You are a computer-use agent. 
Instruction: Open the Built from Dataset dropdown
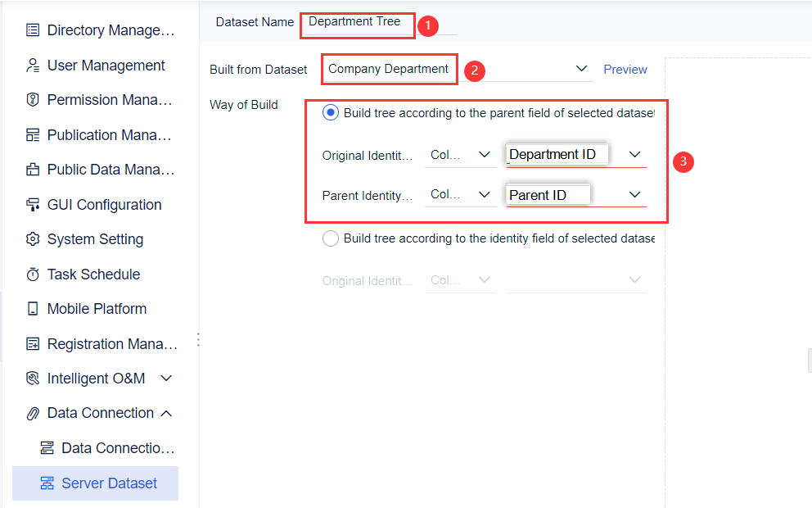pos(581,70)
